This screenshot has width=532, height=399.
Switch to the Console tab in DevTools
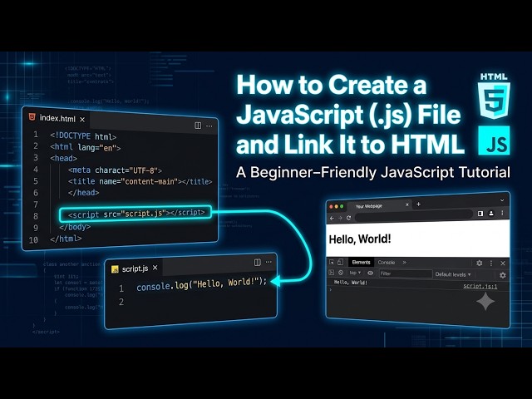(x=386, y=263)
